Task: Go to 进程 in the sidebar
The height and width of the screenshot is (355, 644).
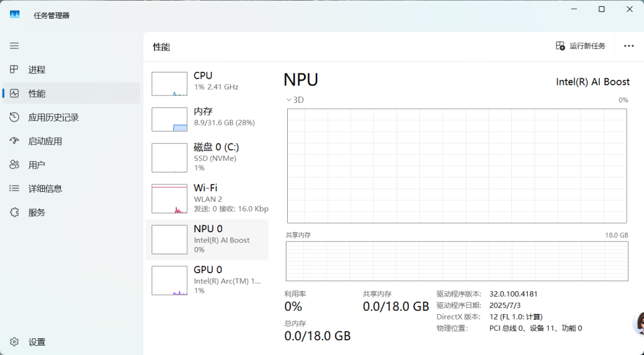Action: [x=36, y=70]
